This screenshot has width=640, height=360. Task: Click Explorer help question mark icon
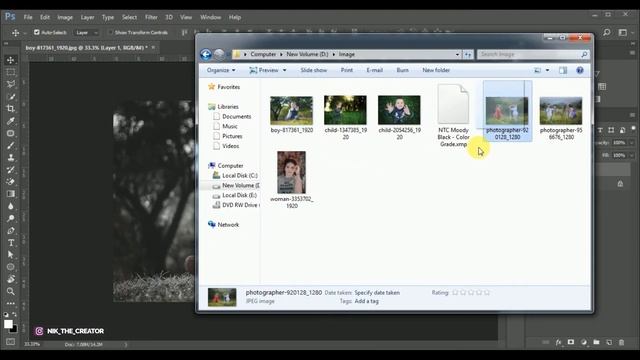click(580, 70)
